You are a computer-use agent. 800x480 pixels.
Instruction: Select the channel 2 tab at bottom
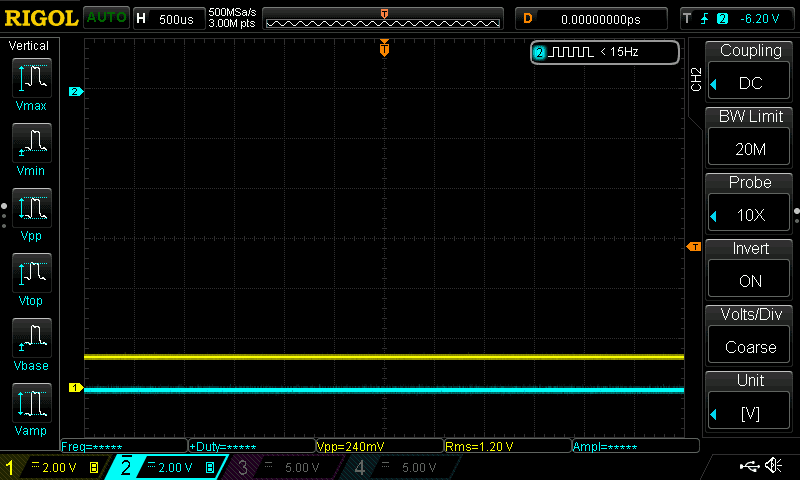[166, 467]
